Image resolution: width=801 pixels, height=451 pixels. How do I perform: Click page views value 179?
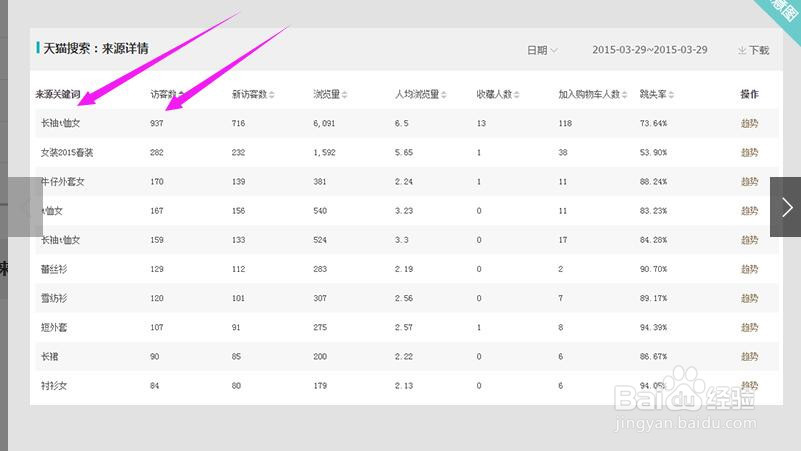coord(320,386)
